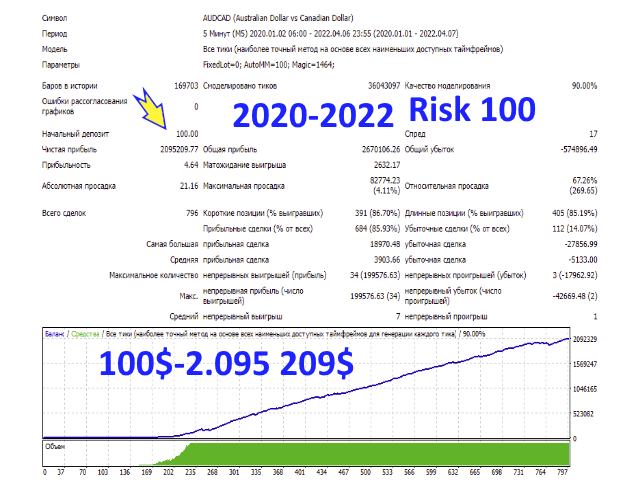Screen dimensions: 640x480
Task: Select the spread value 17
Action: click(x=593, y=134)
